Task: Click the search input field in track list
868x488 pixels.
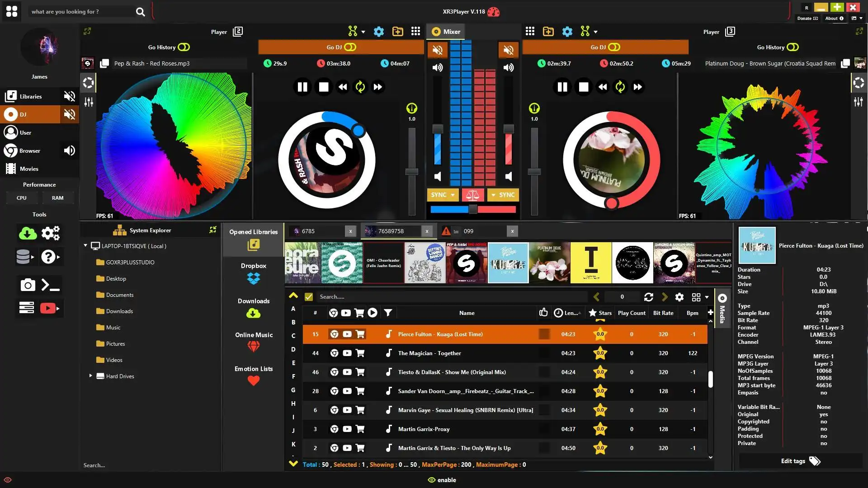Action: tap(451, 296)
